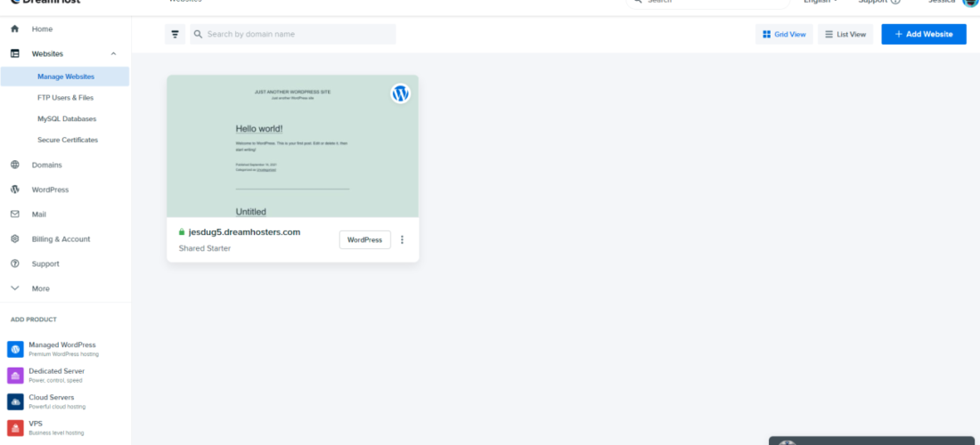Viewport: 980px width, 445px height.
Task: Add the VPS product
Action: tap(55, 427)
